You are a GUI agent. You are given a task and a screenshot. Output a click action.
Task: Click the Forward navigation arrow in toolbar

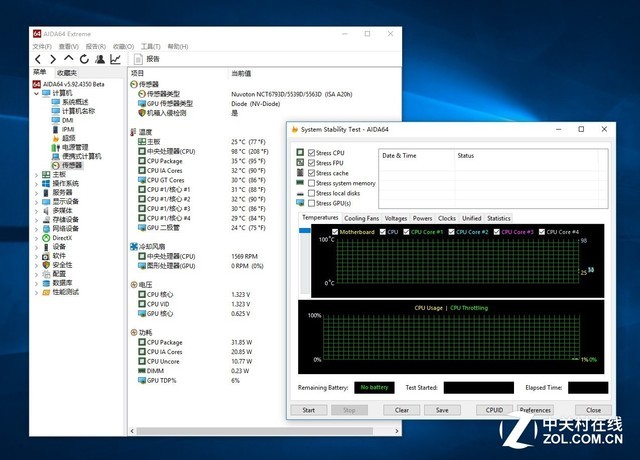click(53, 59)
